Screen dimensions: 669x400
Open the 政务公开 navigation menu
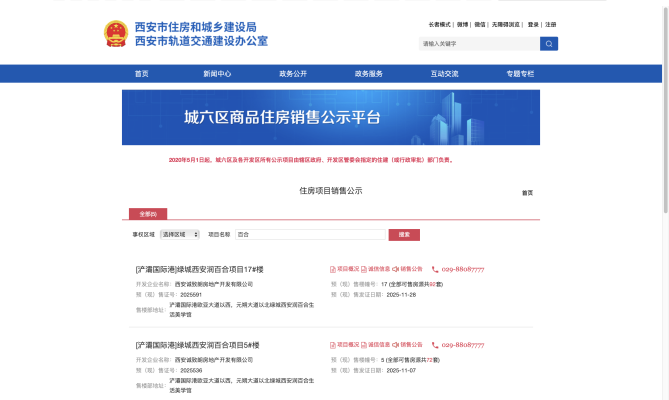point(293,74)
